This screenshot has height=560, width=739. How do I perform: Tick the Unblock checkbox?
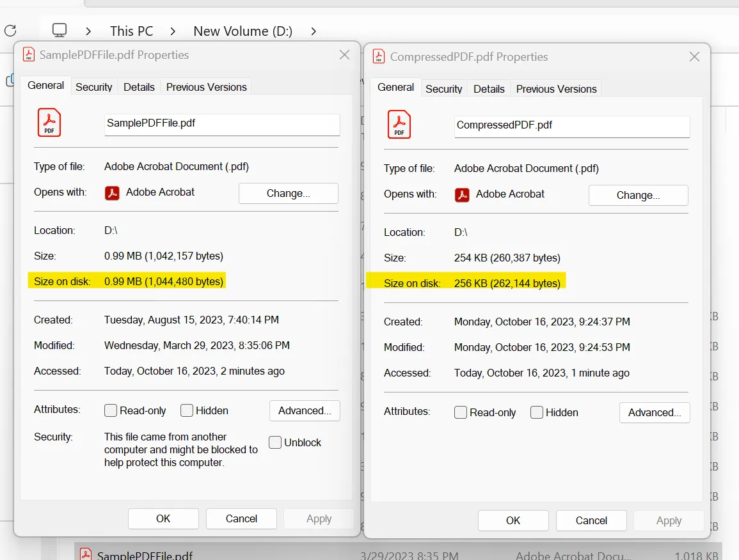click(275, 442)
